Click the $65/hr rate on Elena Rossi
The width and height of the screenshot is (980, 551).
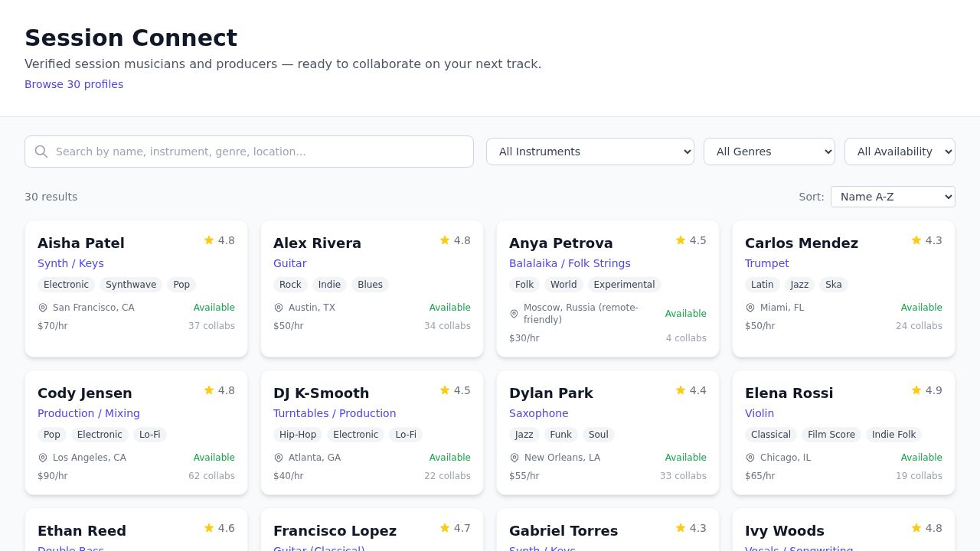click(760, 476)
